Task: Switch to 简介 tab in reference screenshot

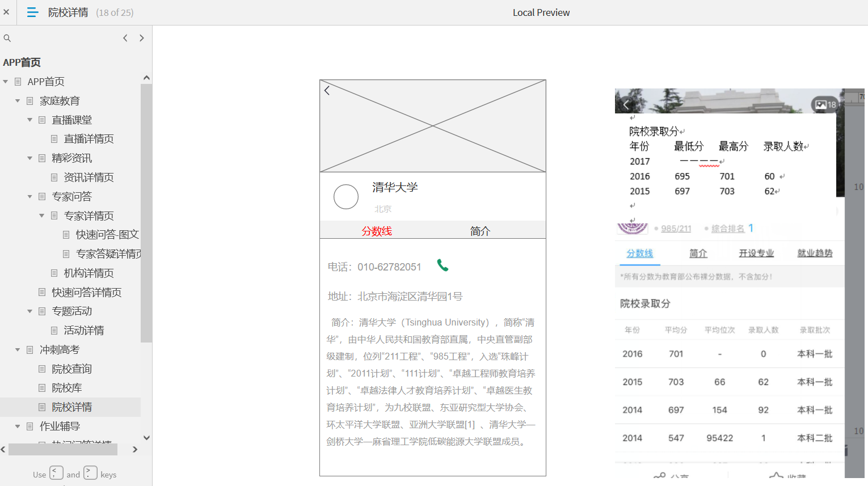Action: (x=698, y=253)
